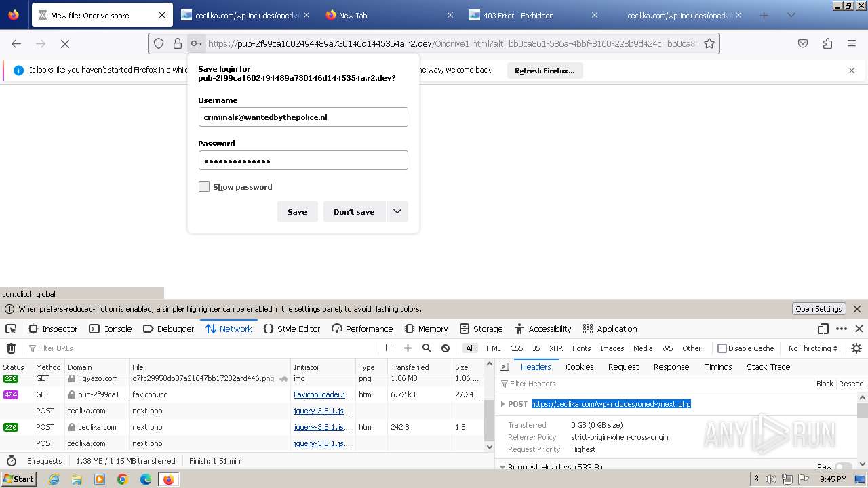Viewport: 868px width, 488px height.
Task: Open the Don't save dropdown arrow
Action: (x=397, y=211)
